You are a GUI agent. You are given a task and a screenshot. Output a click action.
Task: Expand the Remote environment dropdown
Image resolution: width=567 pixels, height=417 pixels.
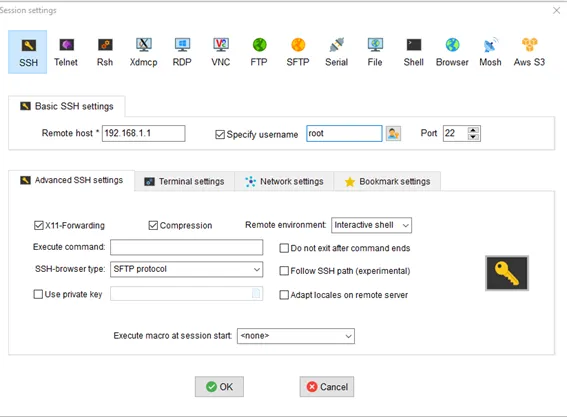coord(371,225)
